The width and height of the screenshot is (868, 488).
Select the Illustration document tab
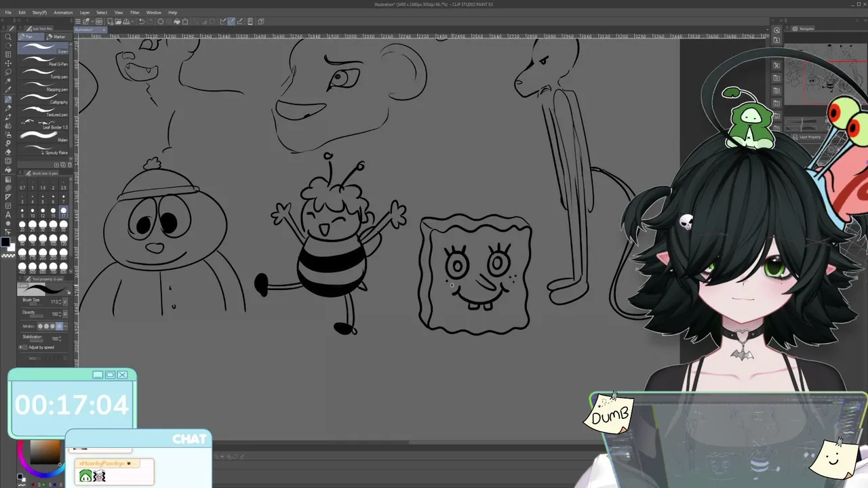pyautogui.click(x=90, y=29)
